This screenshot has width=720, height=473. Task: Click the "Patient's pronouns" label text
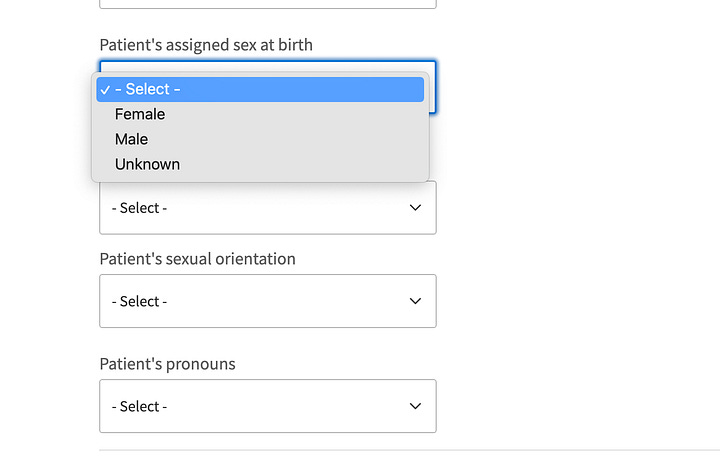pos(167,364)
